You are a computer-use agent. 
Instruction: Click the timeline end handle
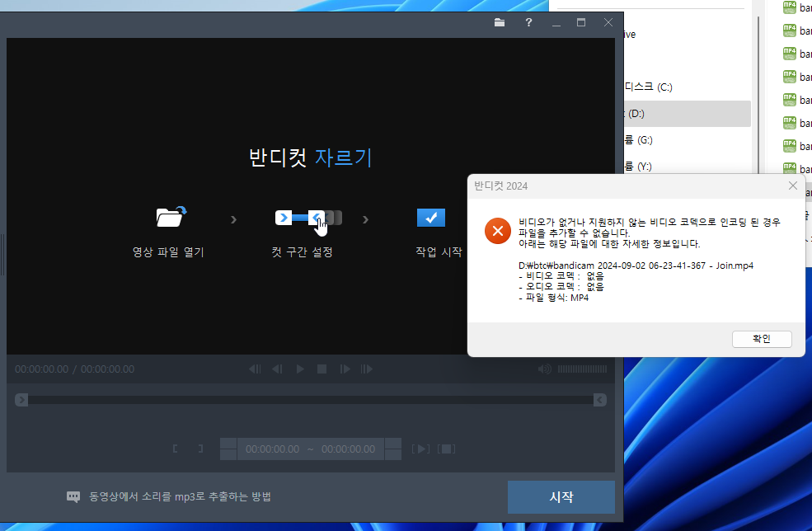[x=599, y=400]
